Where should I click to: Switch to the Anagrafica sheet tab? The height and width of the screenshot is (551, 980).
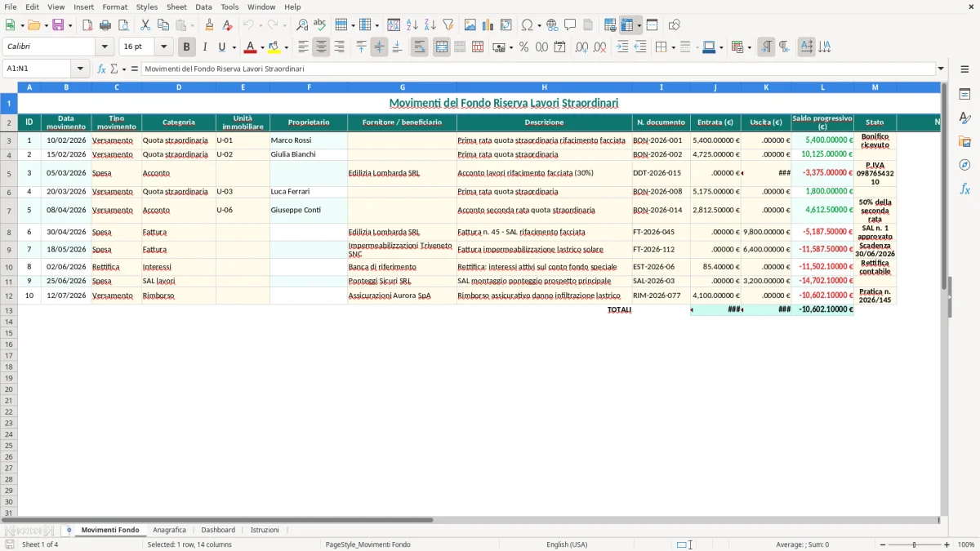[x=170, y=530]
